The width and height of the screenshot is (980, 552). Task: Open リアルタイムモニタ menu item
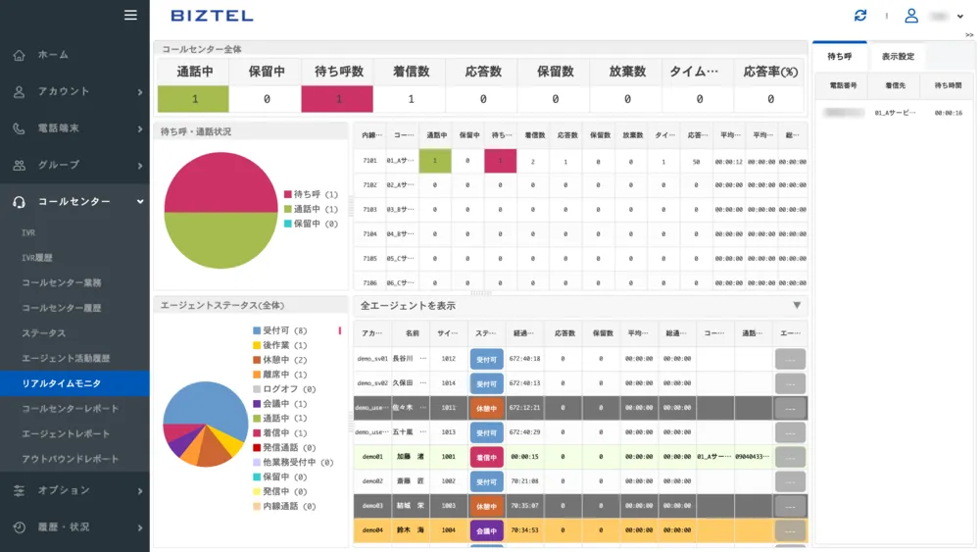[61, 383]
